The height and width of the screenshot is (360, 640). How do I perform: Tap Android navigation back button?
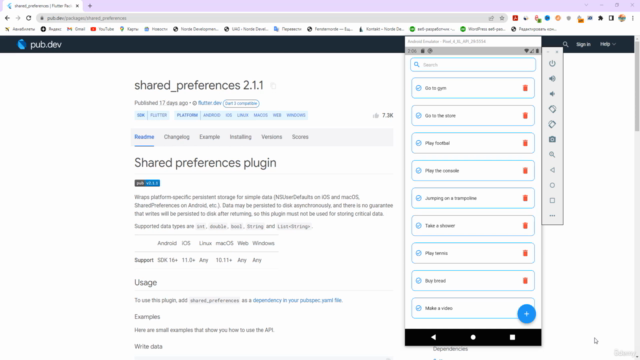tap(433, 337)
